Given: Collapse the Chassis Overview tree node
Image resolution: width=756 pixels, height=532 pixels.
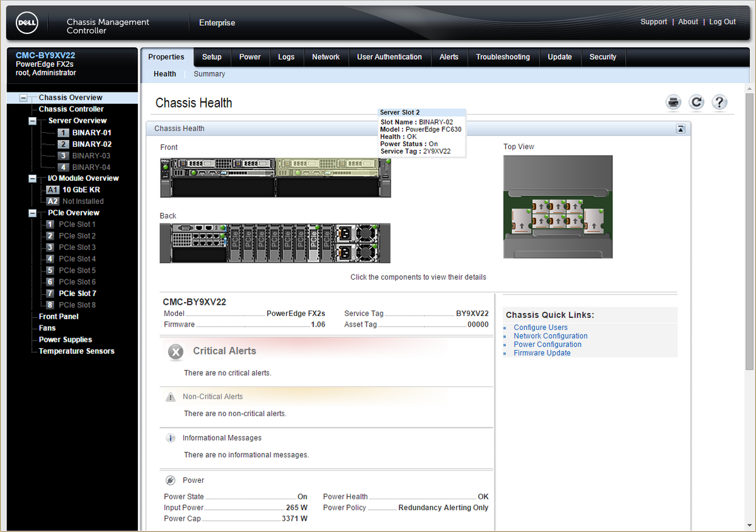Looking at the screenshot, I should coord(23,98).
